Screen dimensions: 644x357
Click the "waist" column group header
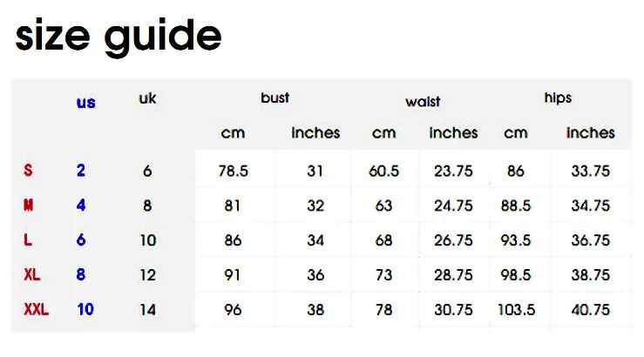[423, 102]
